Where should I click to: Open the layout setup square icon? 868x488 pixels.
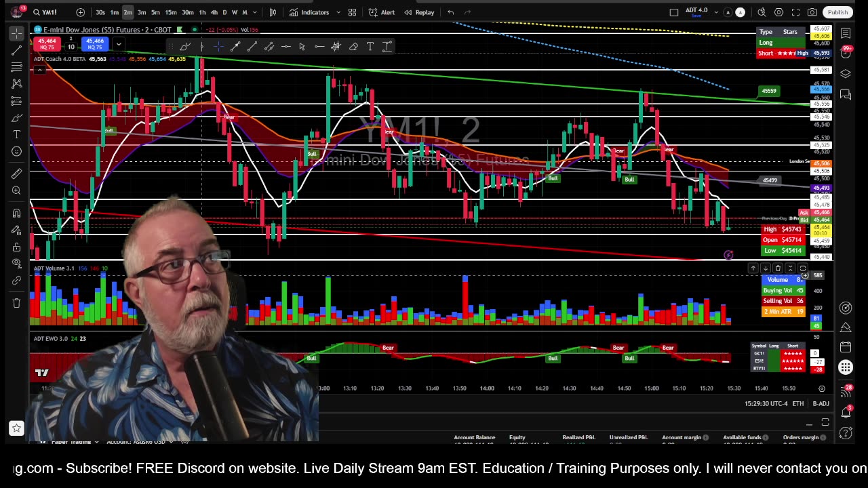673,12
